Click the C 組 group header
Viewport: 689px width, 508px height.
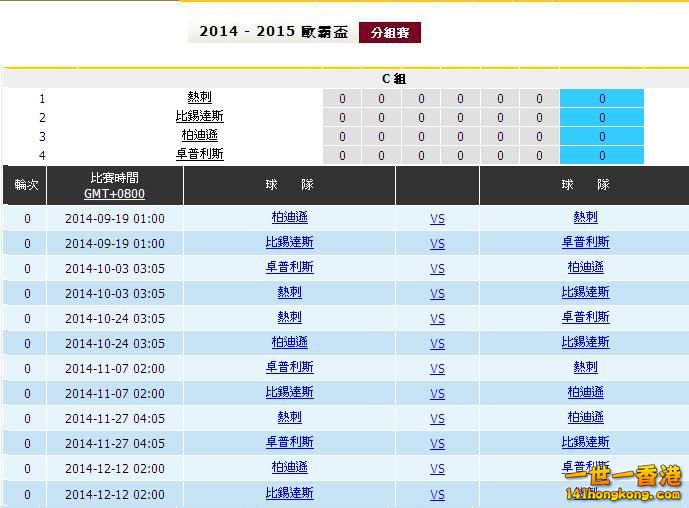(x=394, y=79)
